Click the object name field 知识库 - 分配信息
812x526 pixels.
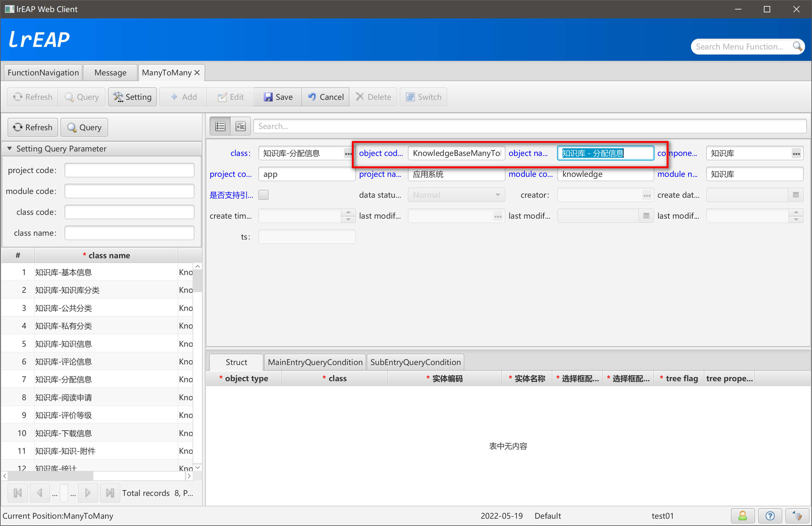coord(605,154)
